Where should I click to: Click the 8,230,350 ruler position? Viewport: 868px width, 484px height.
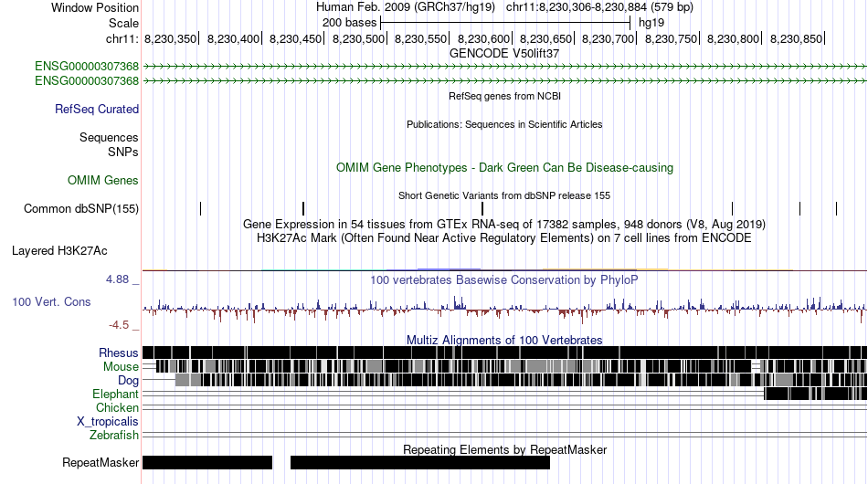tap(171, 38)
